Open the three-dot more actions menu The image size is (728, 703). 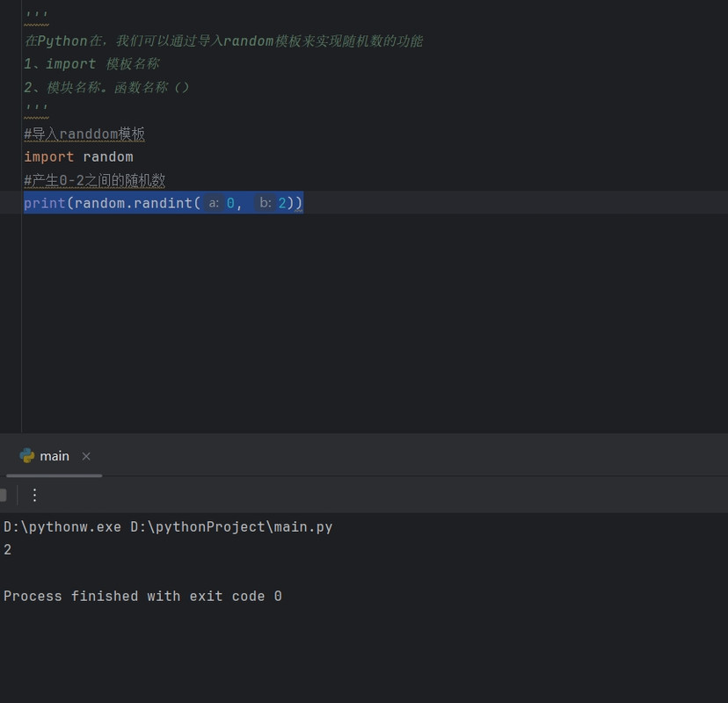click(x=35, y=495)
